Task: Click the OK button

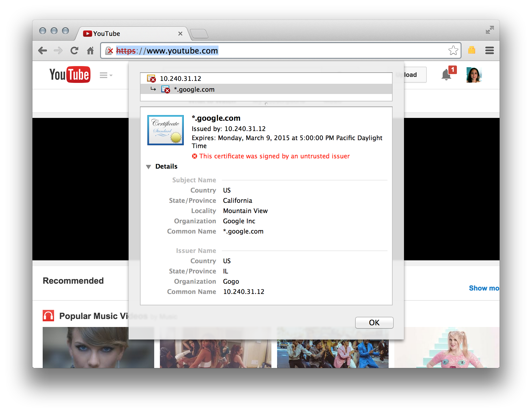Action: (374, 322)
